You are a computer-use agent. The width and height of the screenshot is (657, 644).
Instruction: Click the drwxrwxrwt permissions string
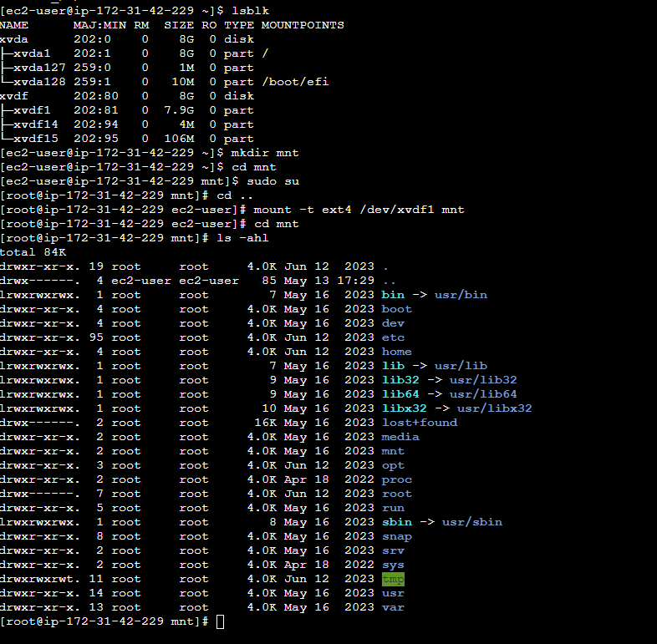tap(39, 579)
